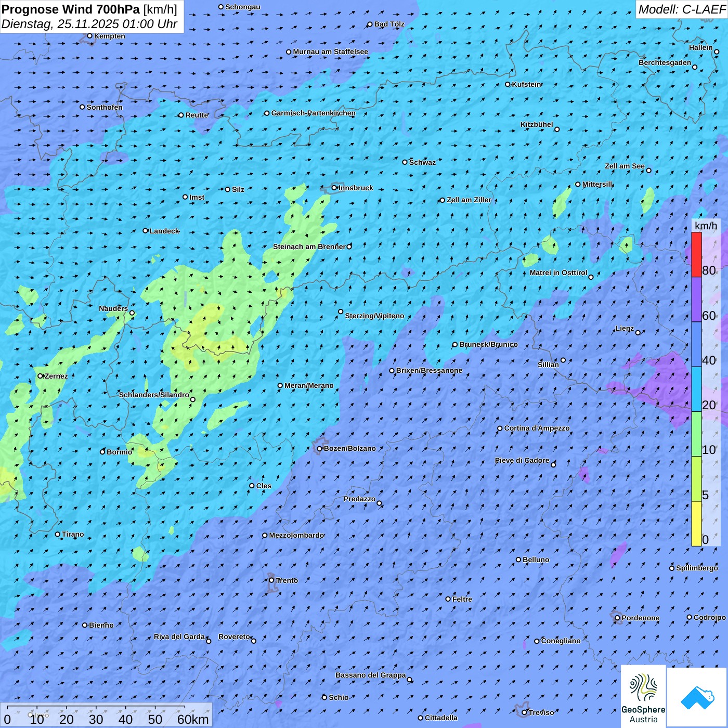Click the Treviso label
Screen dimensions: 728x728
click(x=541, y=712)
